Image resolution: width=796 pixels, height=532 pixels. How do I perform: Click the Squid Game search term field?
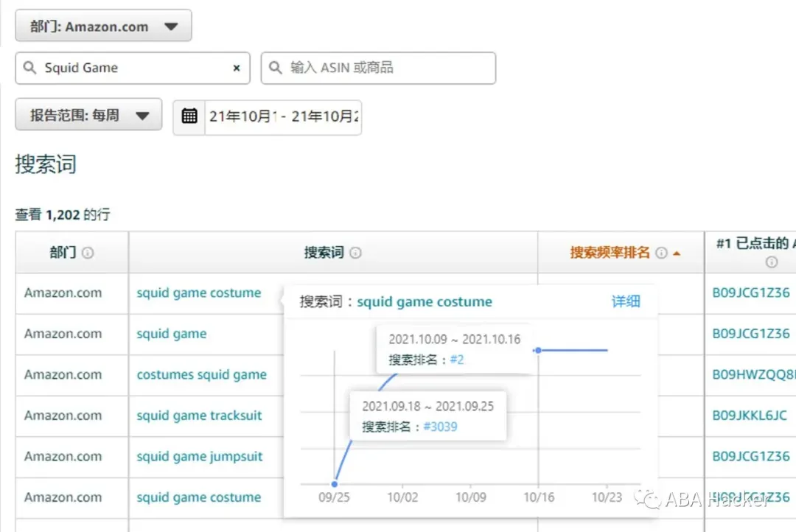click(133, 68)
